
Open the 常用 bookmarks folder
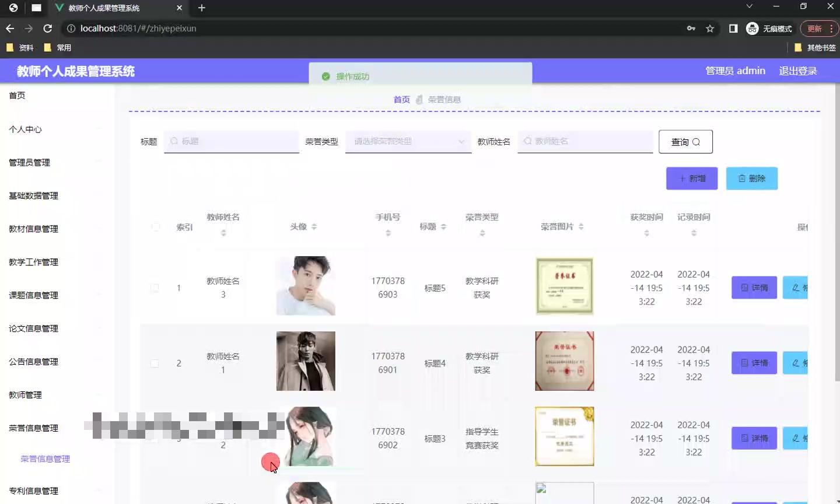click(58, 48)
